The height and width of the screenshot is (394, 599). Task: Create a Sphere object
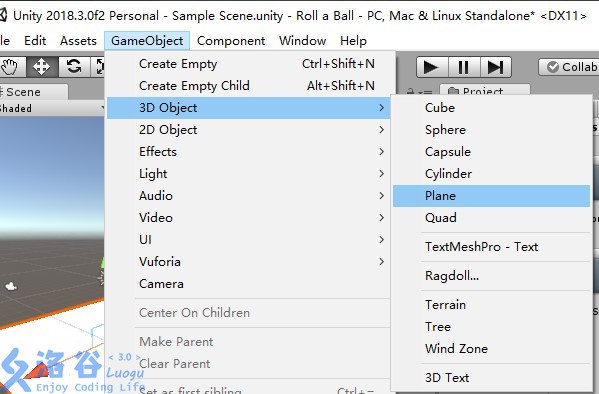pos(491,130)
